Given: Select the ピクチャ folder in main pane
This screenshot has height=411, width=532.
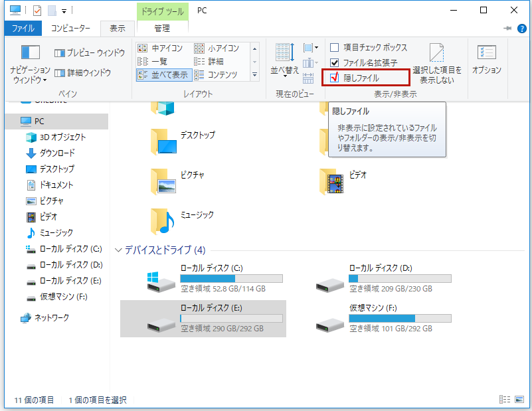Looking at the screenshot, I should coord(177,182).
